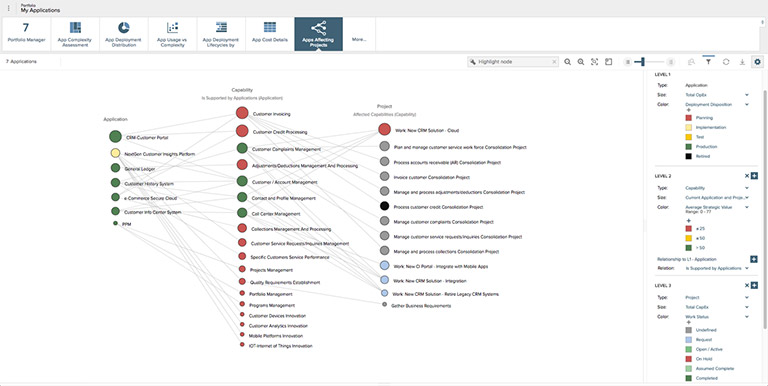Screen dimensions: 768x386
Task: Click the refresh icon in toolbar
Action: pyautogui.click(x=726, y=62)
